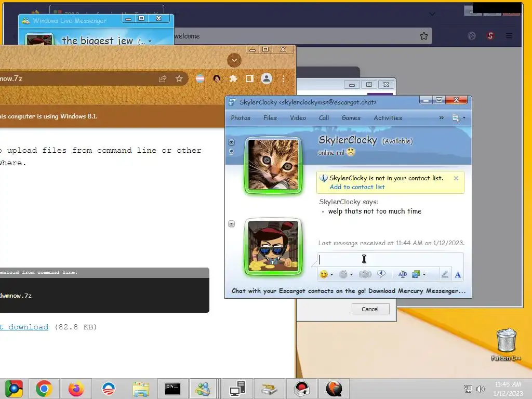Click the taskbar clock showing 11:45 AM
This screenshot has height=399, width=532.
click(x=508, y=389)
